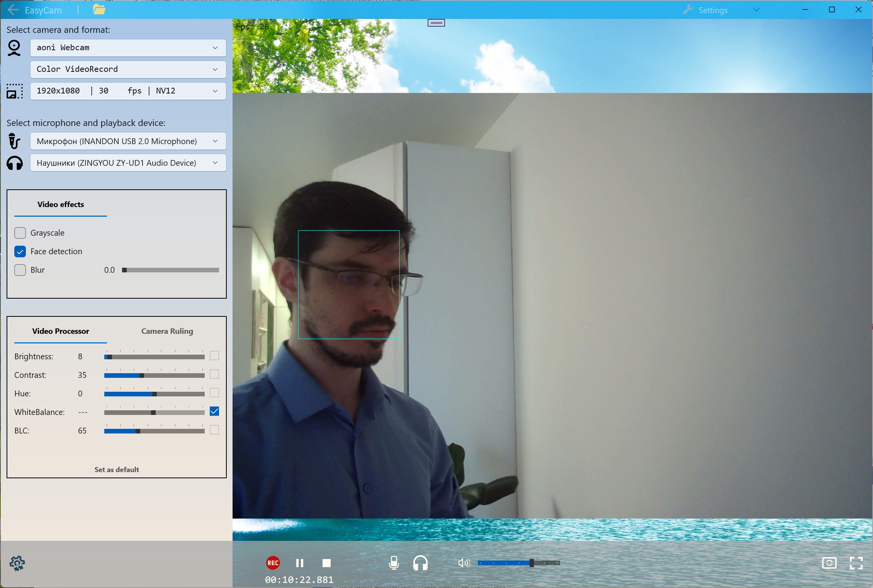Mute the speaker volume icon
This screenshot has height=588, width=873.
click(464, 563)
